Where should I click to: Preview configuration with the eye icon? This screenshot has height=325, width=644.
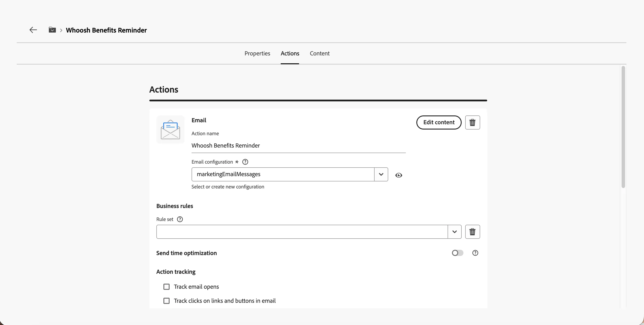point(399,175)
